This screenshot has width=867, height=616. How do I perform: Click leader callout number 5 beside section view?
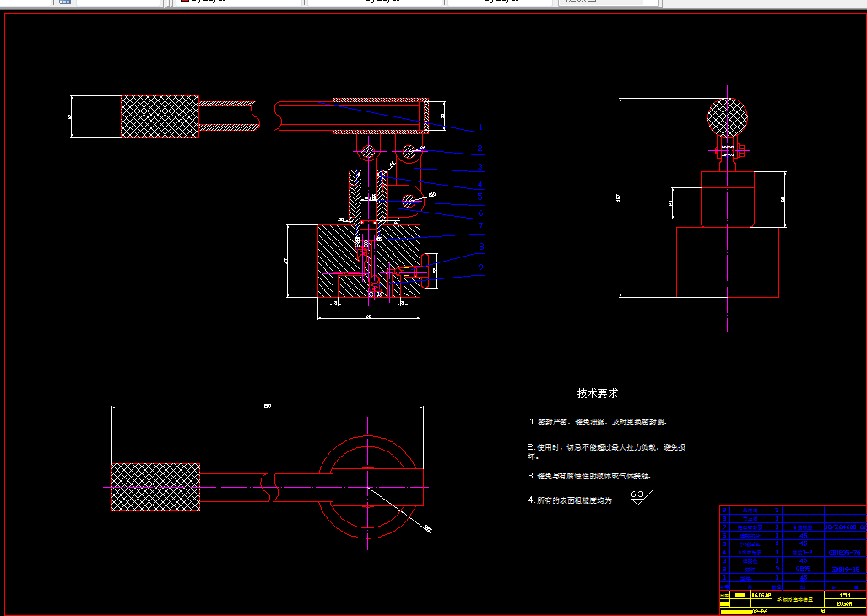(480, 196)
